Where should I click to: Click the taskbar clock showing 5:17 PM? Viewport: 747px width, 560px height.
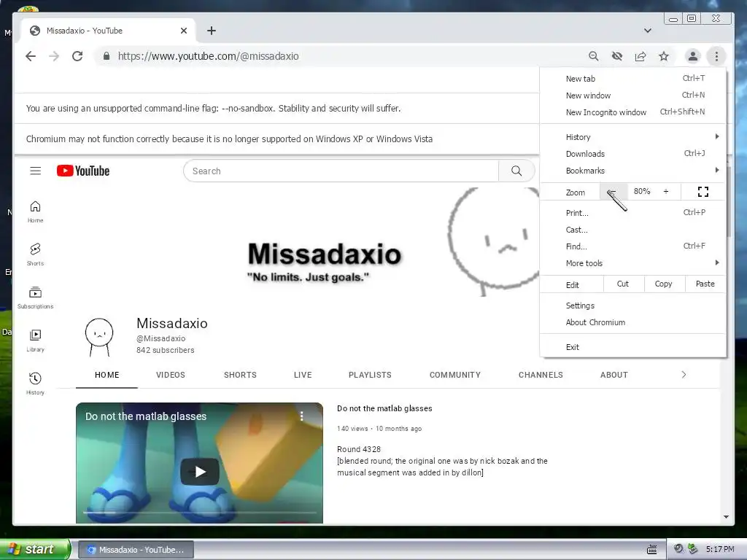click(x=720, y=550)
